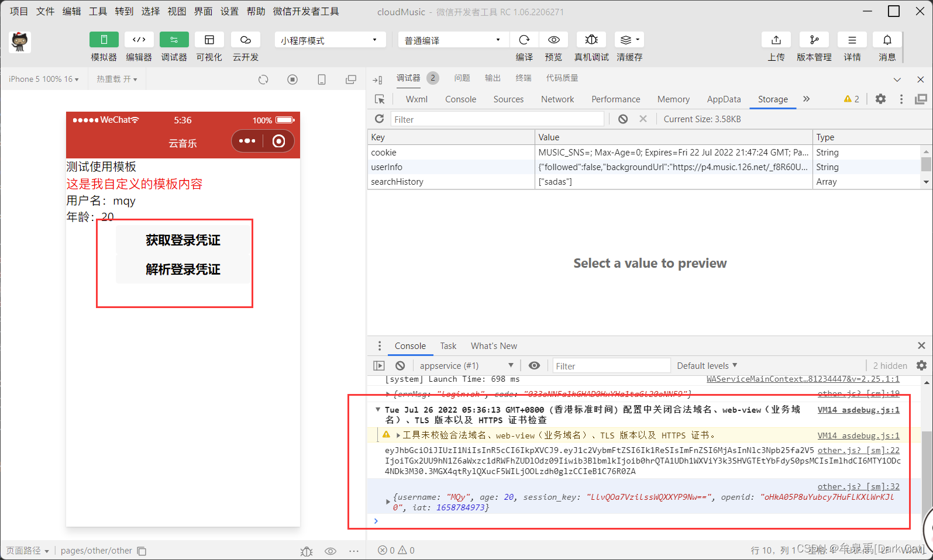This screenshot has height=560, width=933.
Task: Open the Messages bell icon
Action: click(x=887, y=40)
